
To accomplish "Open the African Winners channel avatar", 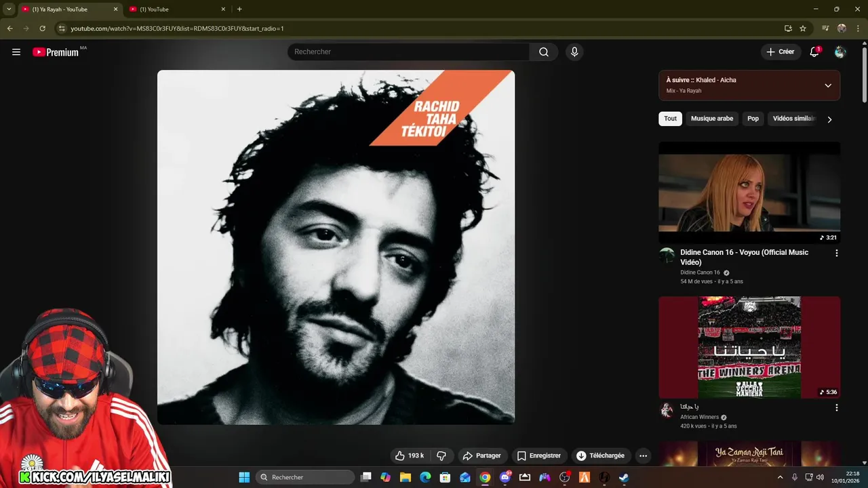I will (667, 410).
